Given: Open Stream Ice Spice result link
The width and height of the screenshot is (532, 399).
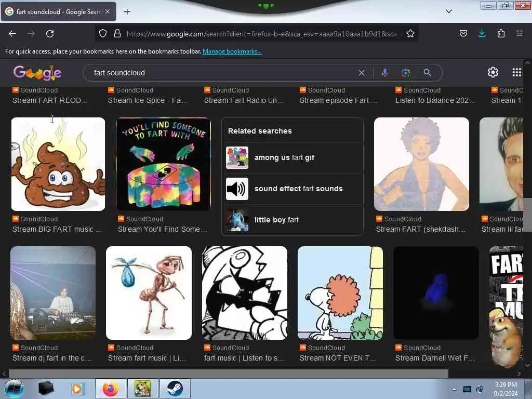Looking at the screenshot, I should point(148,100).
